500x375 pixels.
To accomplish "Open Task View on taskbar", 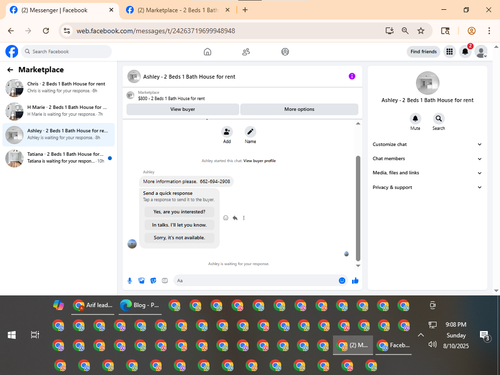I will [x=35, y=335].
